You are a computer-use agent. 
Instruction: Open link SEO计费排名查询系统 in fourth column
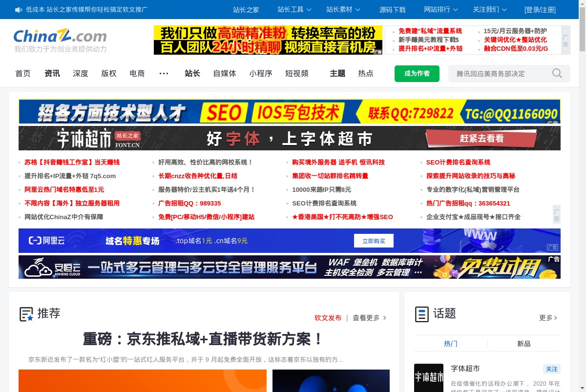pyautogui.click(x=458, y=162)
